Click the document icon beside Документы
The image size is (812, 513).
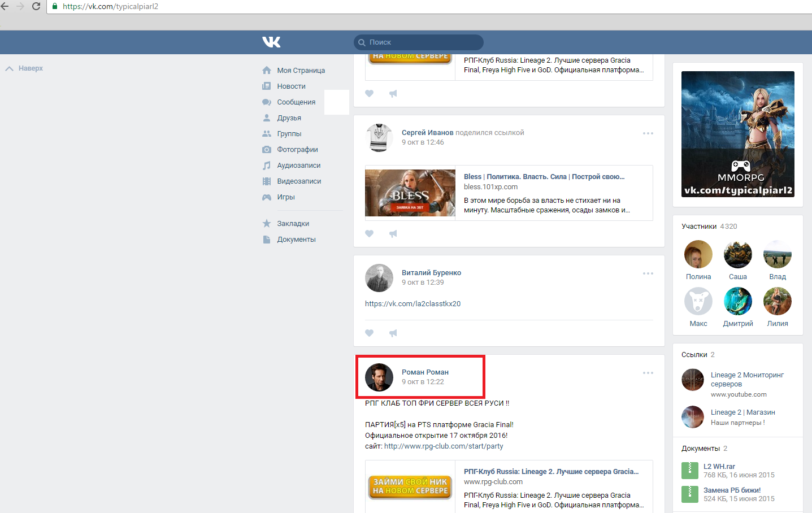[267, 240]
